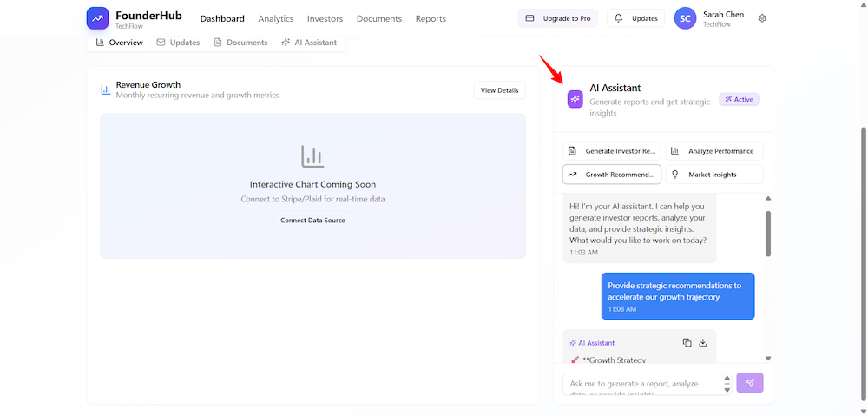The height and width of the screenshot is (416, 868).
Task: Click the purple AI Assistant sparkle icon
Action: pyautogui.click(x=575, y=100)
